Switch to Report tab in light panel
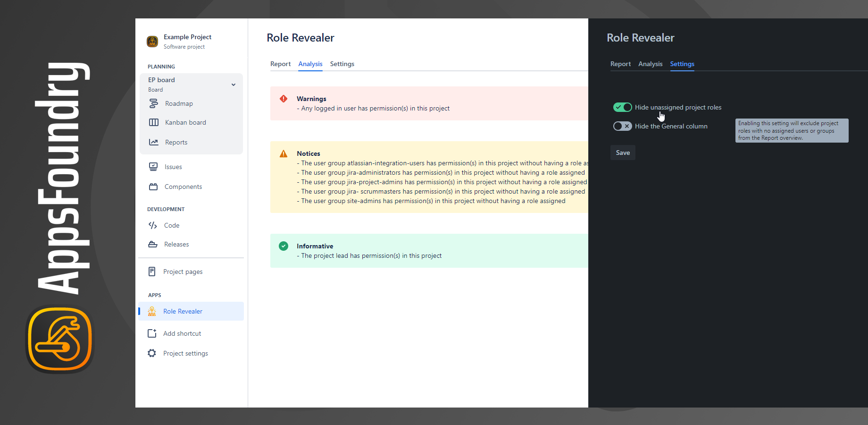The height and width of the screenshot is (425, 868). (x=280, y=64)
